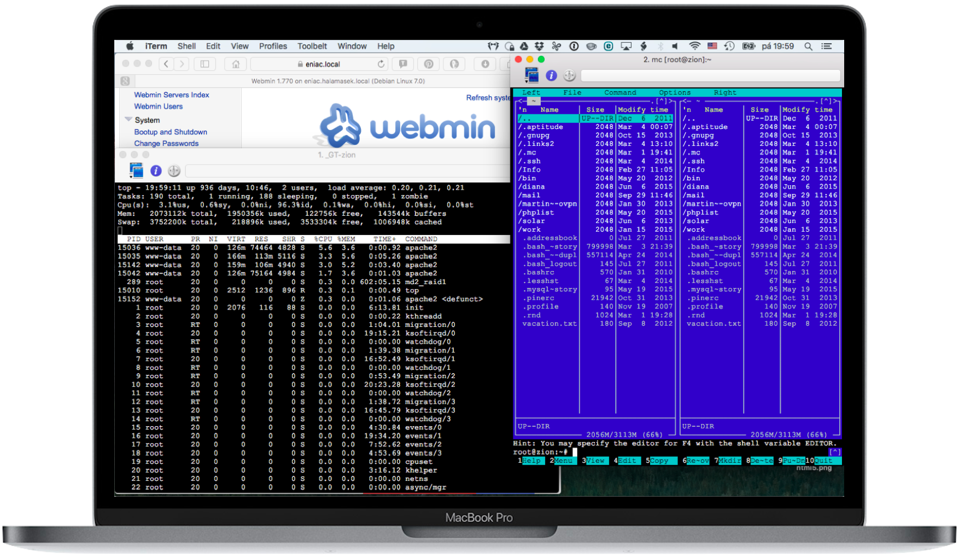The image size is (959, 560).
Task: Open the mc Right menu
Action: pos(725,92)
